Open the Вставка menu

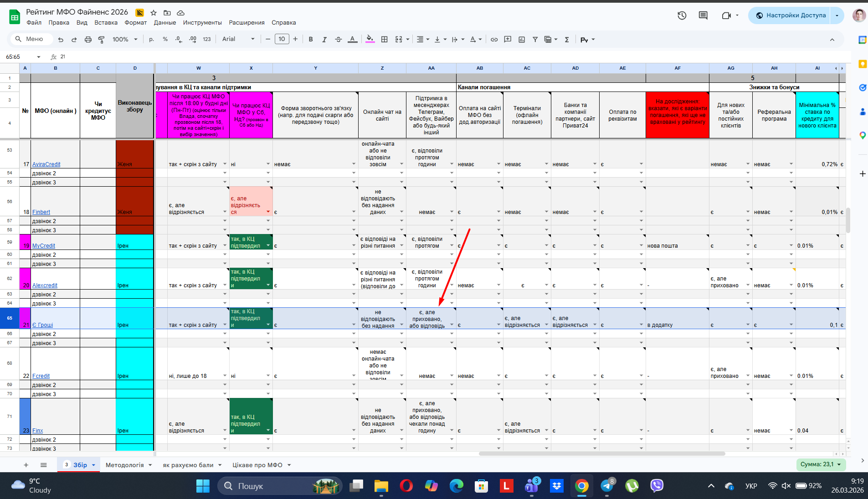106,23
